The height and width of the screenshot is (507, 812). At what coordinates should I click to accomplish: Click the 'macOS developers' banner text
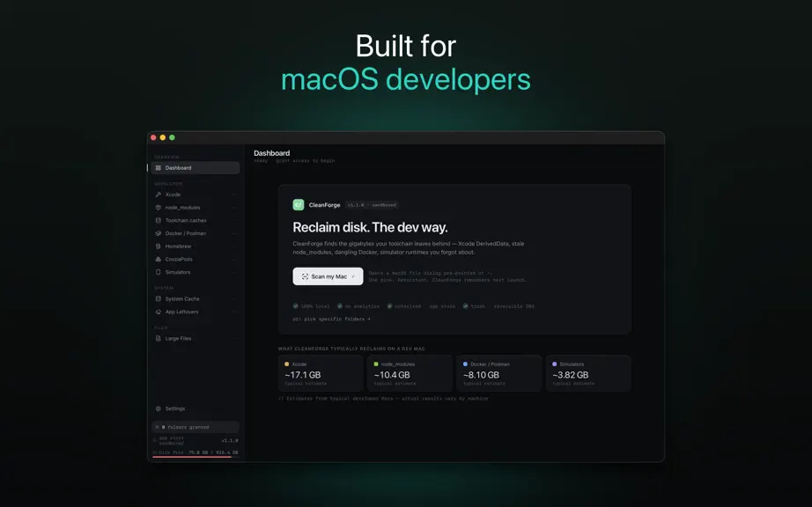pos(406,80)
